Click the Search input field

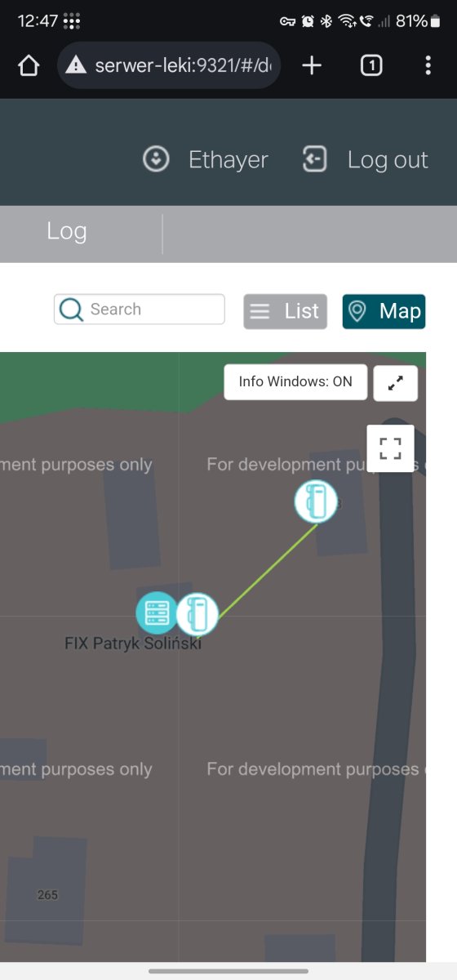[140, 310]
